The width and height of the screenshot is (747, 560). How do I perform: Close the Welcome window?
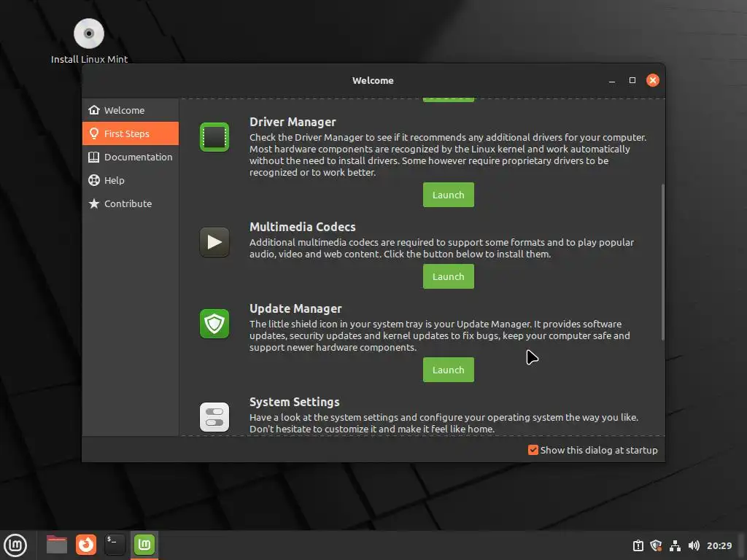tap(653, 80)
